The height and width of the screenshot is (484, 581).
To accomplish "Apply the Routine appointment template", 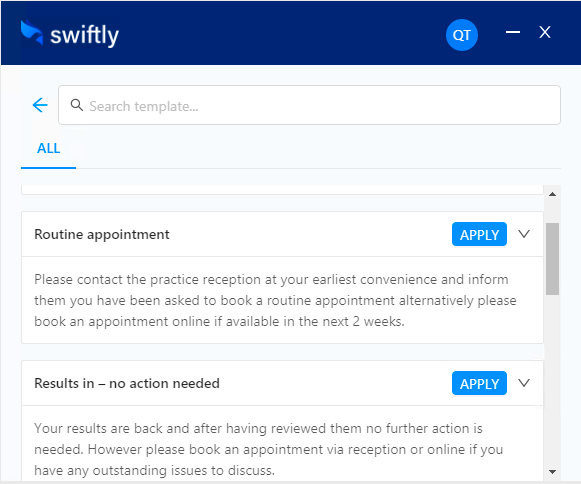I will [x=479, y=234].
